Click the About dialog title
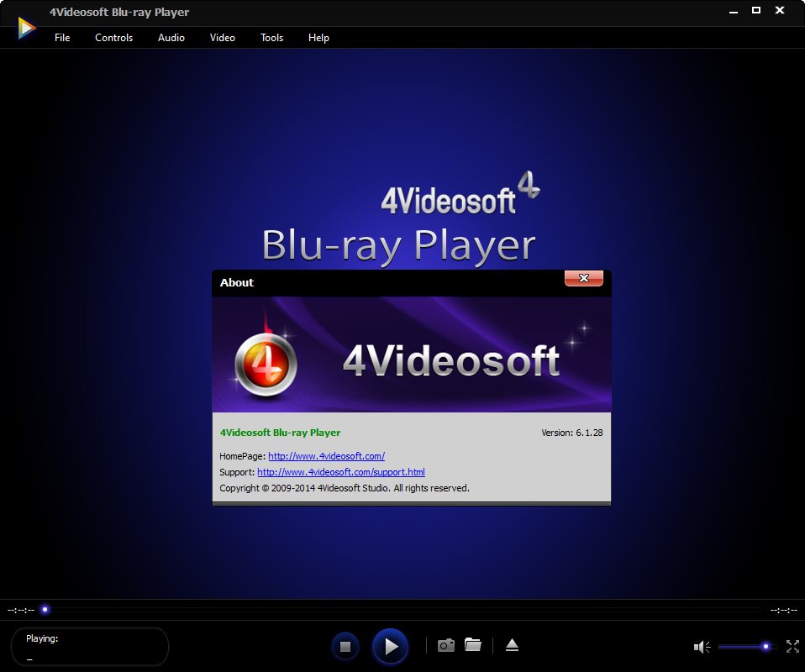This screenshot has height=672, width=805. [237, 282]
